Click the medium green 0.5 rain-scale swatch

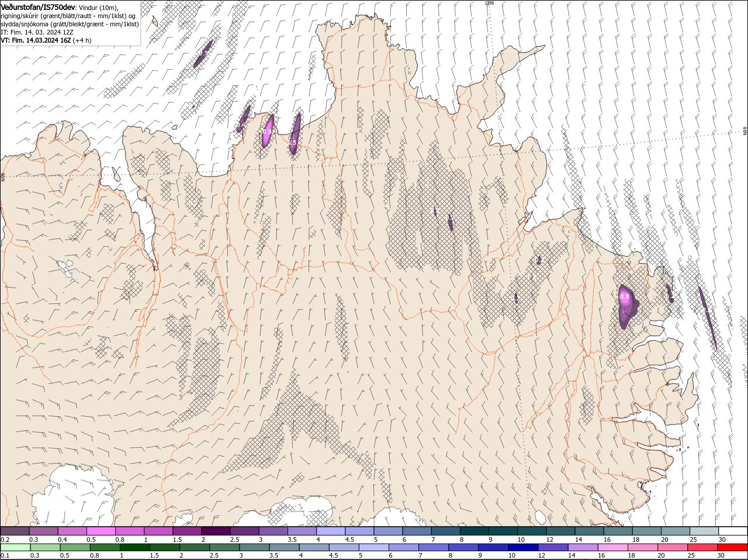pyautogui.click(x=75, y=548)
